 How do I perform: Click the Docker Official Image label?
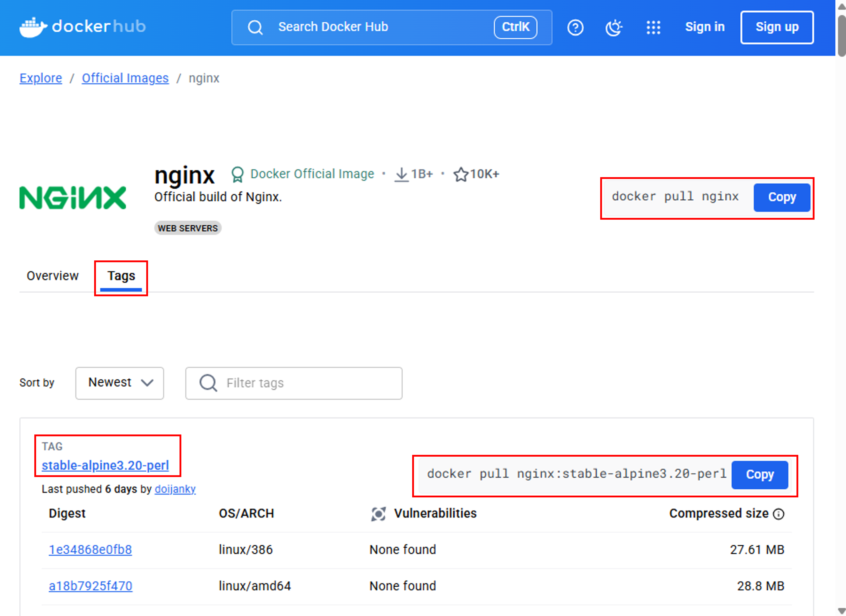[312, 174]
